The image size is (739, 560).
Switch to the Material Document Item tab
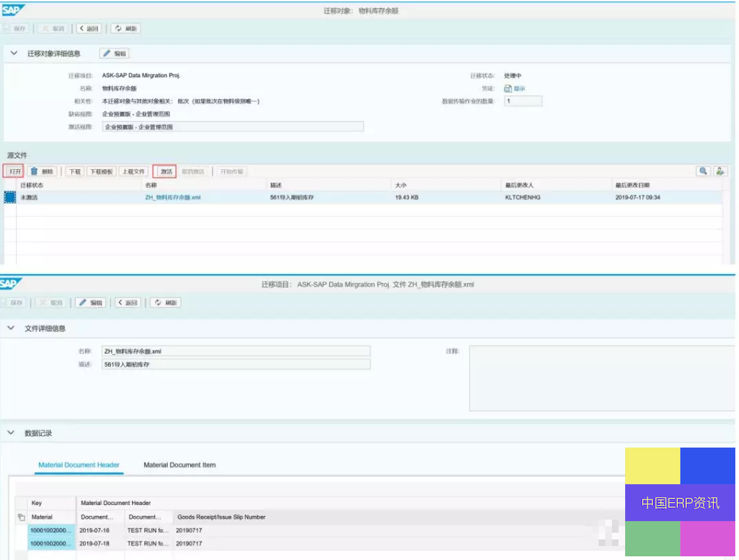(179, 464)
